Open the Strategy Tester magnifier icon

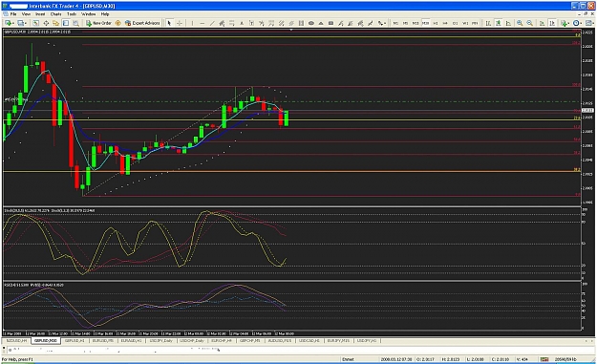75,23
